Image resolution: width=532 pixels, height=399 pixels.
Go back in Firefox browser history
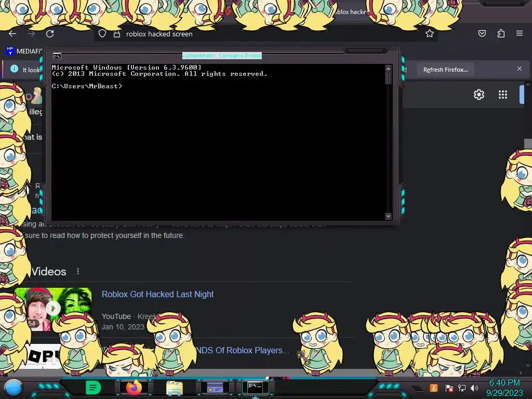(12, 34)
